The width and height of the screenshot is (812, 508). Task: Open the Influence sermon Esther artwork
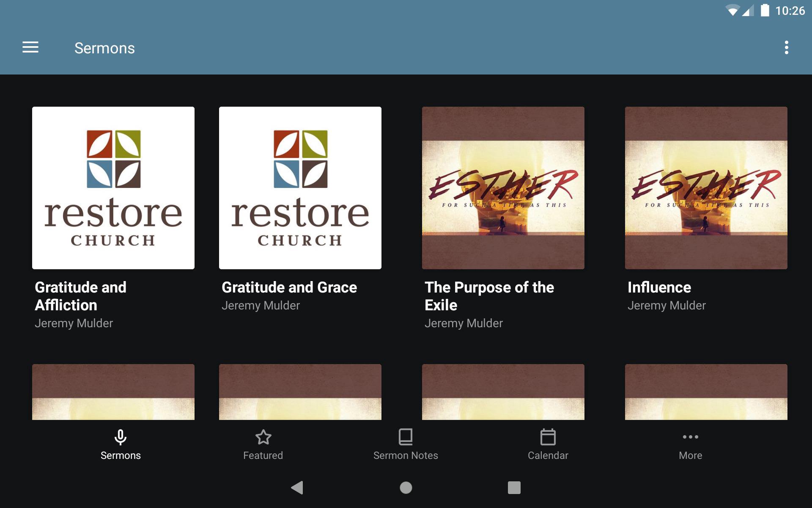pyautogui.click(x=706, y=188)
